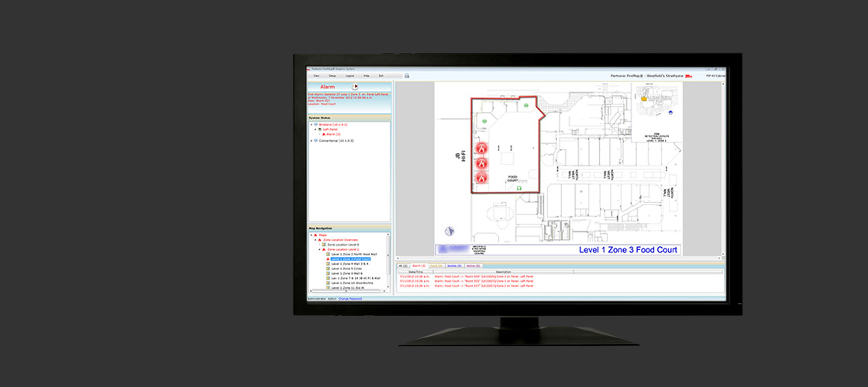
Task: Open the View menu
Action: tap(316, 76)
